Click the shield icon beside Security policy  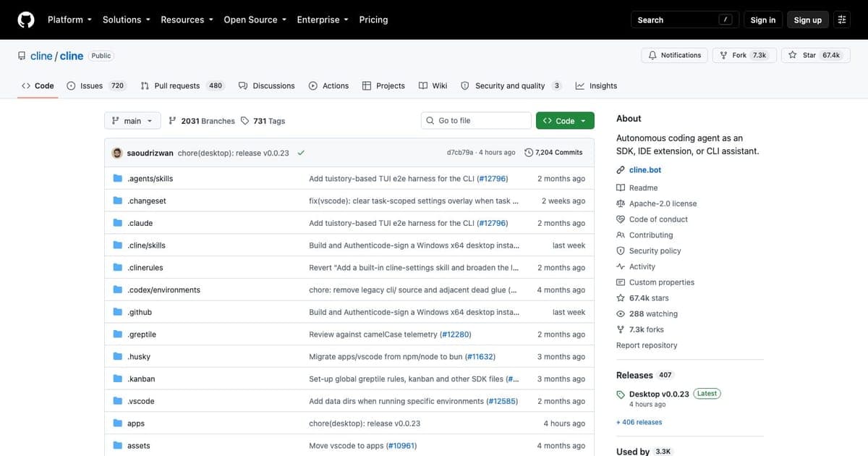coord(621,251)
